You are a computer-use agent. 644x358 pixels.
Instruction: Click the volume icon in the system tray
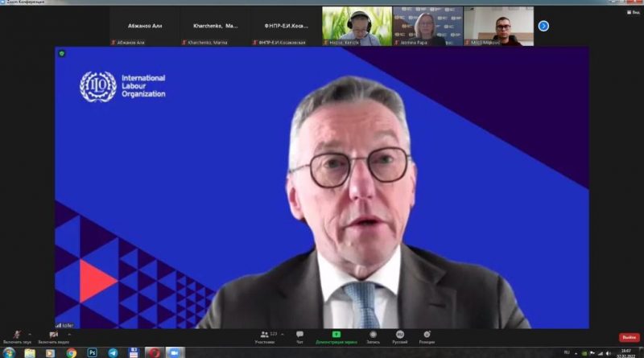point(609,353)
